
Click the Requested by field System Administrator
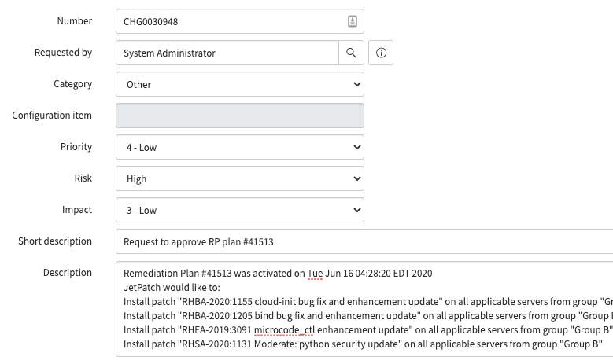(227, 53)
